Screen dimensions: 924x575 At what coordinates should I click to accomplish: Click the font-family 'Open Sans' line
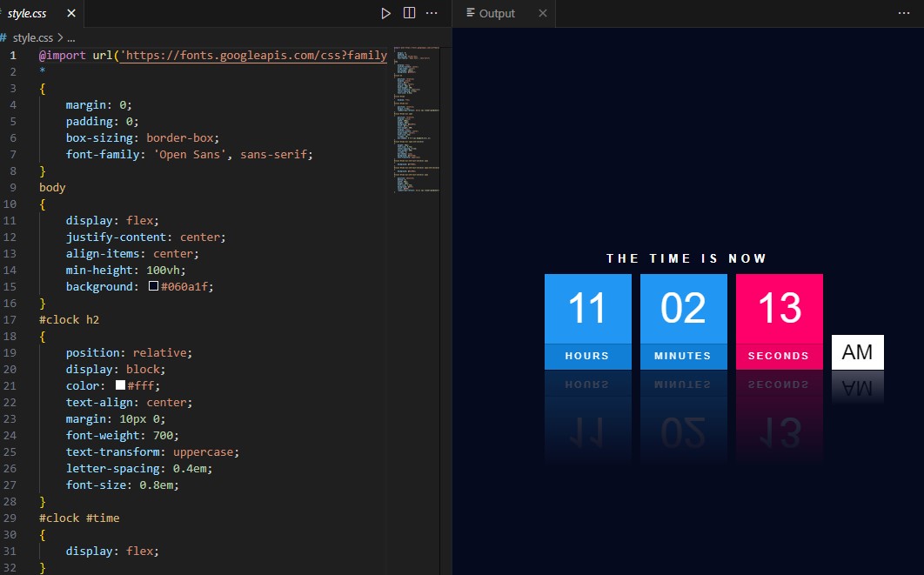[189, 154]
